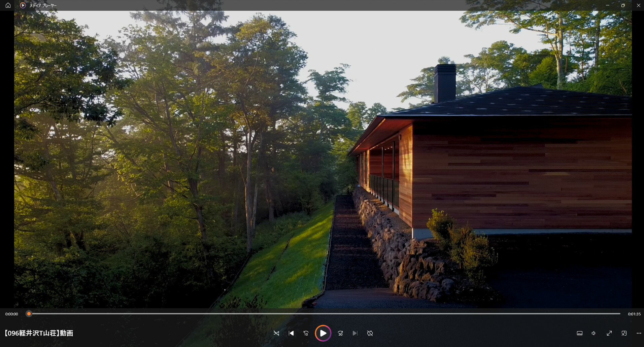Seek to middle of timeline
Viewport: 644px width, 347px height.
(x=323, y=314)
